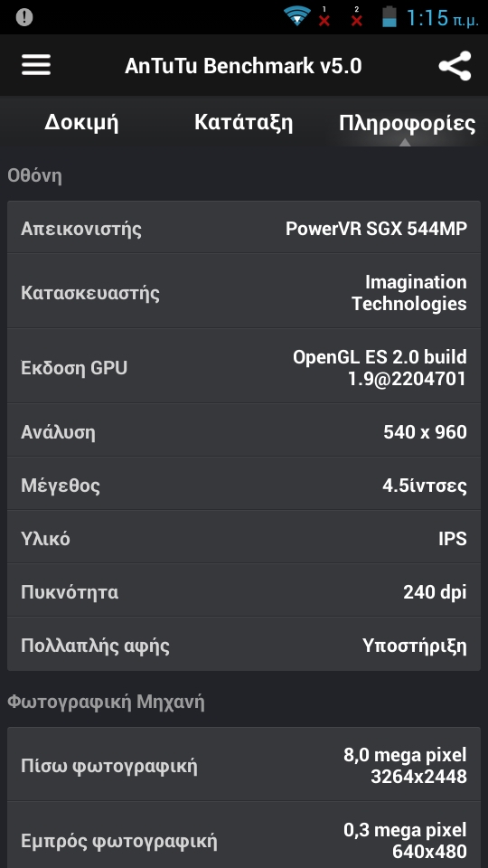The width and height of the screenshot is (488, 868).
Task: Tap the exclamation notification icon
Action: tap(23, 17)
